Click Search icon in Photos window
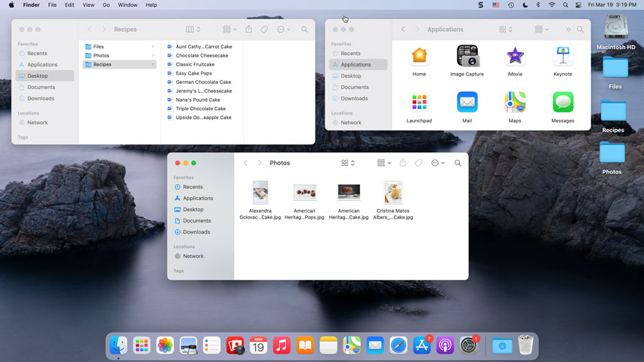Viewport: 644px width, 362px height. pyautogui.click(x=458, y=163)
